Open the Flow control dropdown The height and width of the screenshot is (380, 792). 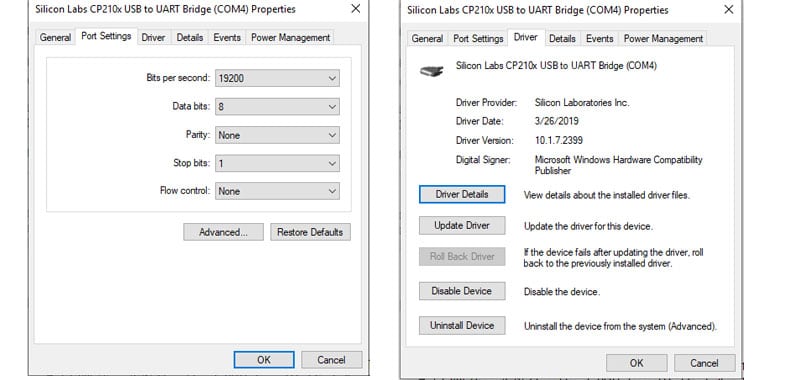point(277,191)
